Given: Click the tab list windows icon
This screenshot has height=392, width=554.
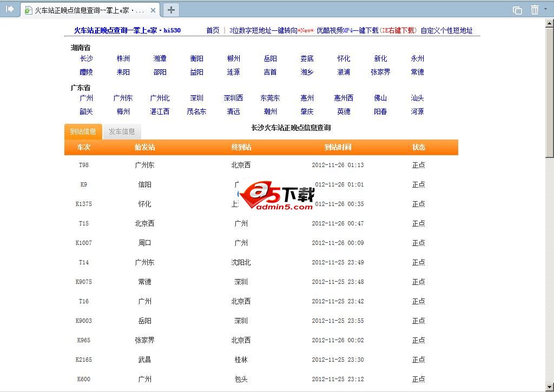Looking at the screenshot, I should [517, 10].
